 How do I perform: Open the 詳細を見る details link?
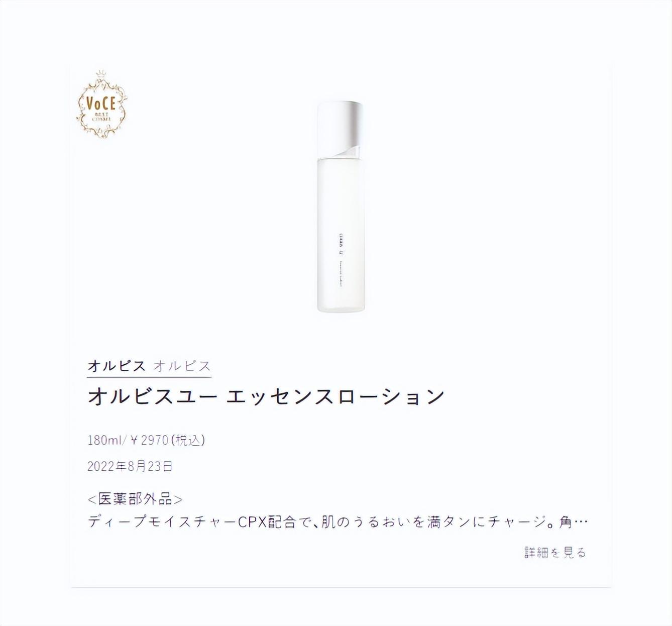coord(555,553)
